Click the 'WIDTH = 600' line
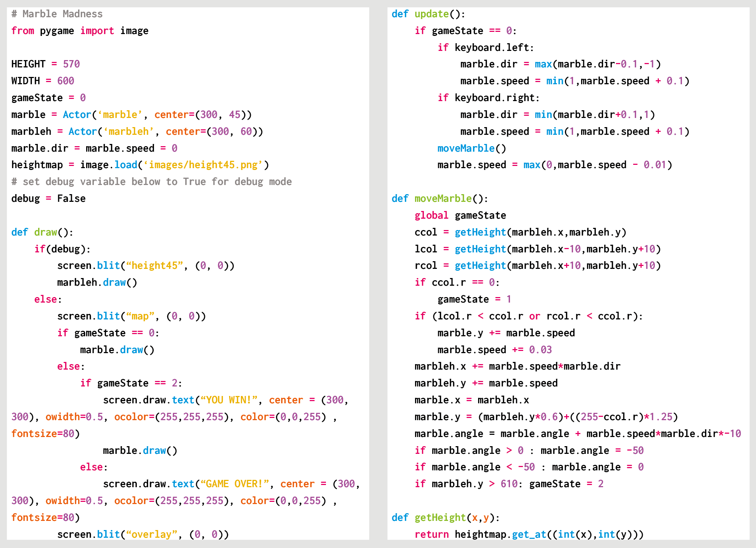756x548 pixels. coord(43,81)
